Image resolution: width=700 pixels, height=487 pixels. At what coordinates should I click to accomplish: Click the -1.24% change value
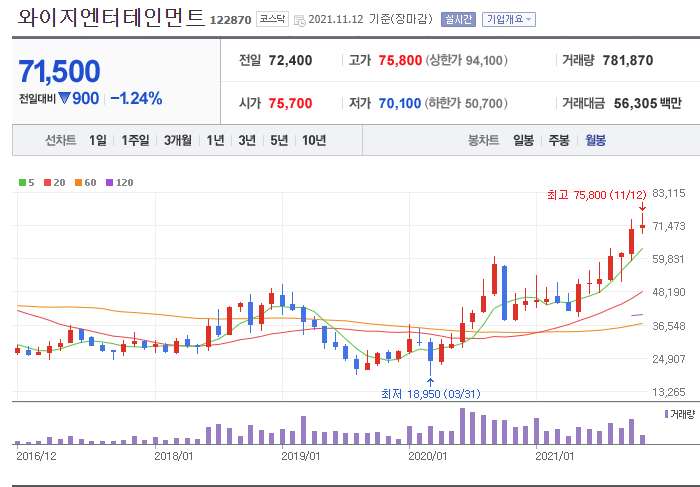[136, 98]
